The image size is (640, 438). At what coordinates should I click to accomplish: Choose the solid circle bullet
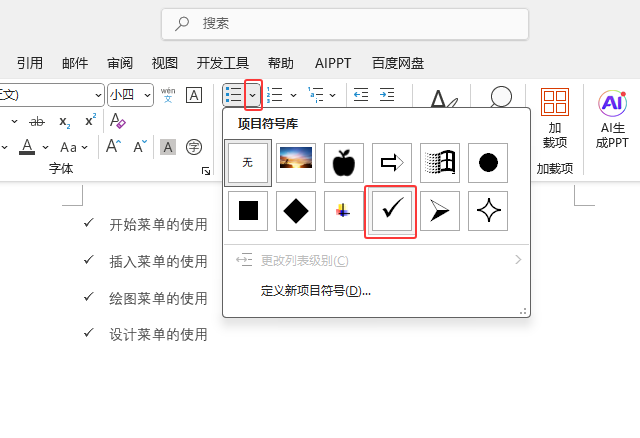488,163
